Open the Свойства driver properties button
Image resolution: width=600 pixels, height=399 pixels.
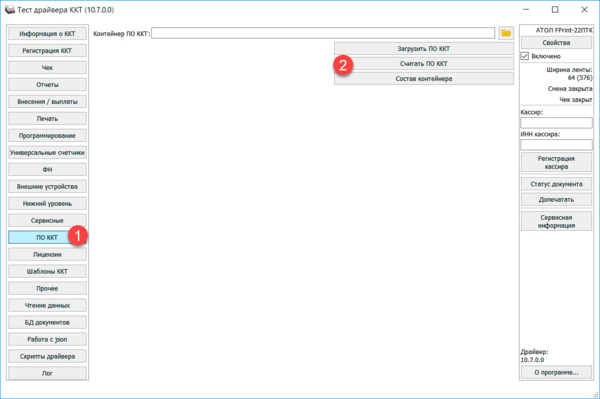pyautogui.click(x=556, y=42)
